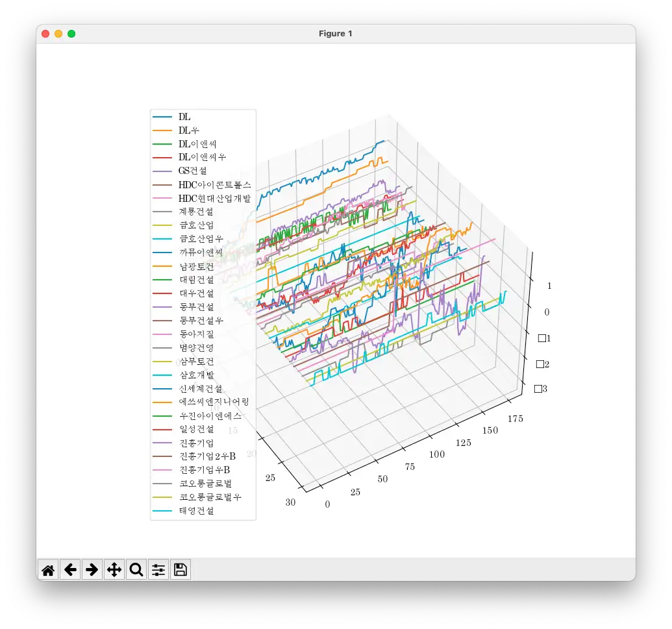Click legend entry '코오롱글로벌'
672x629 pixels.
click(205, 484)
